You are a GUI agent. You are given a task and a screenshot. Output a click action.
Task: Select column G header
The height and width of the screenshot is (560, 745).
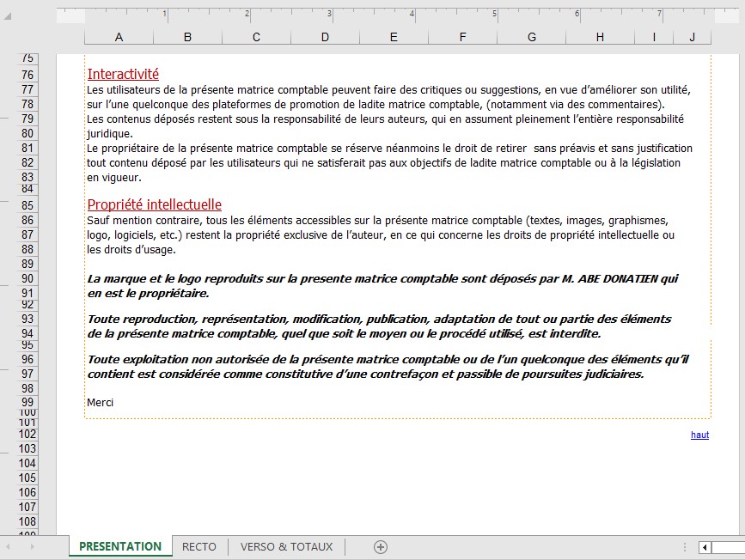pyautogui.click(x=532, y=37)
